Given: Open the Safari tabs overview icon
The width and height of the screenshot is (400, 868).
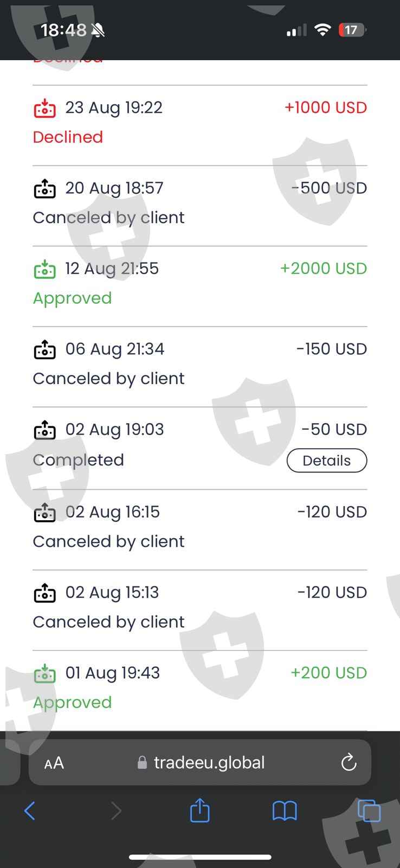Looking at the screenshot, I should tap(369, 811).
